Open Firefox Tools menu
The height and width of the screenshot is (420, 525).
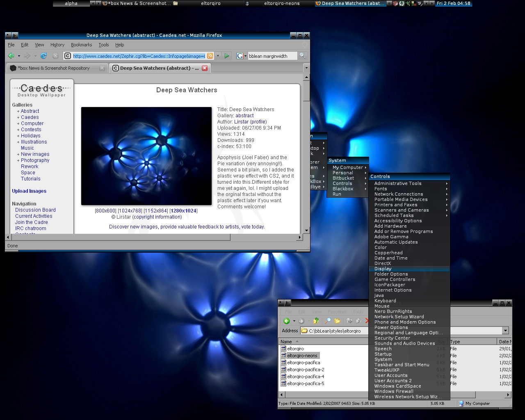(x=104, y=45)
